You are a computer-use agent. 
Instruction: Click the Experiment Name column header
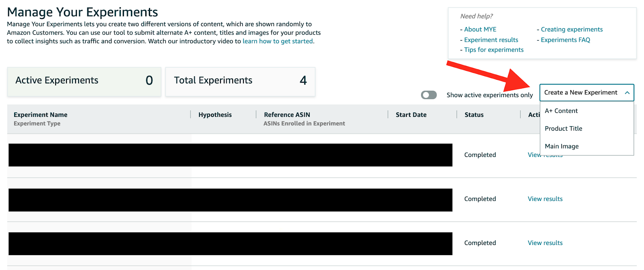point(41,115)
